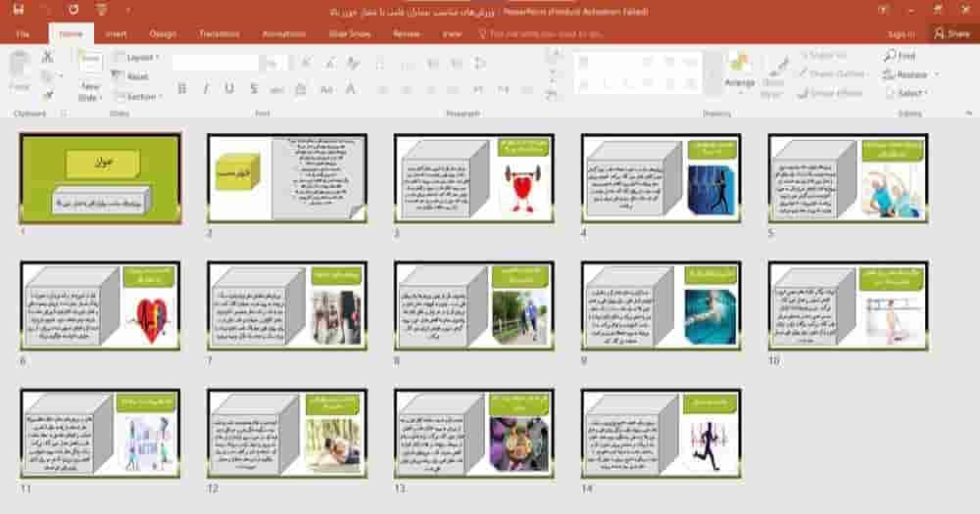Toggle text Shadow
Screen dimensions: 980x514
[x=253, y=89]
